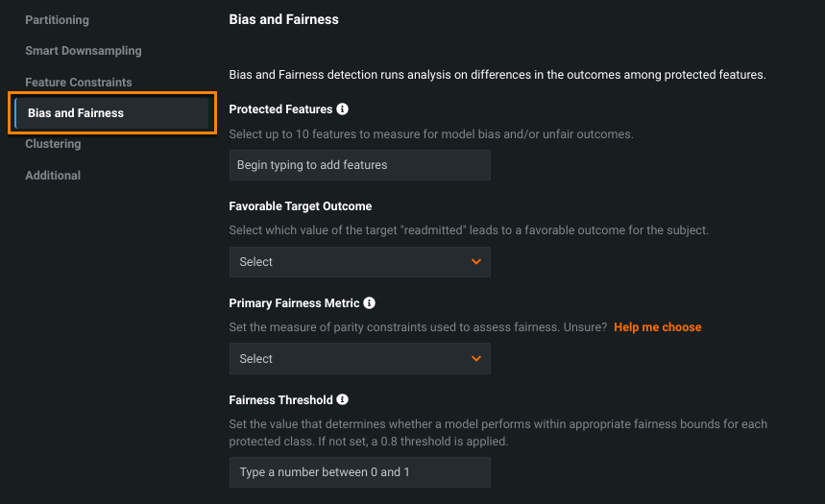825x504 pixels.
Task: Open the Clustering section
Action: point(53,144)
